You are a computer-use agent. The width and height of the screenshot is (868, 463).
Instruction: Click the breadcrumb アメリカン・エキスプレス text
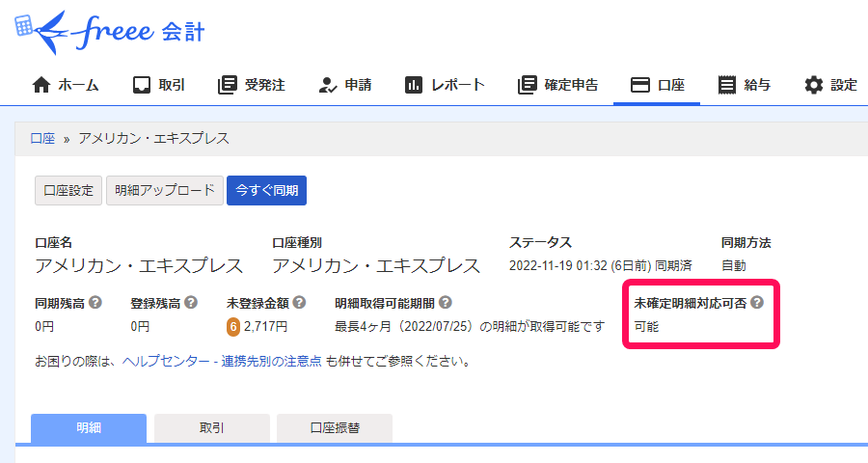coord(153,139)
